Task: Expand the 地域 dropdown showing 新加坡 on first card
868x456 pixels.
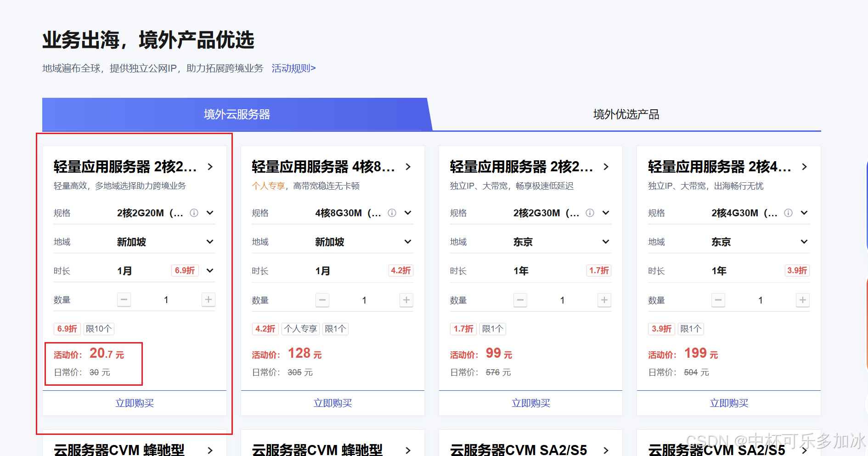Action: (x=209, y=242)
